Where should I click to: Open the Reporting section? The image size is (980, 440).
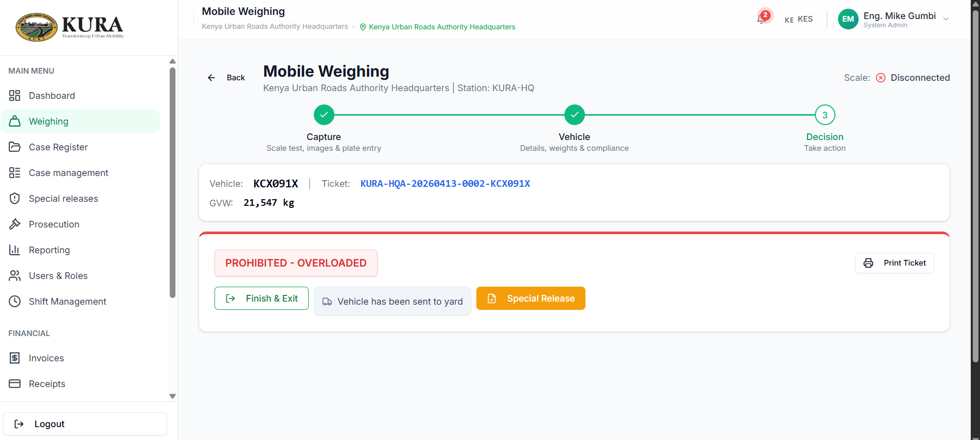click(80, 250)
